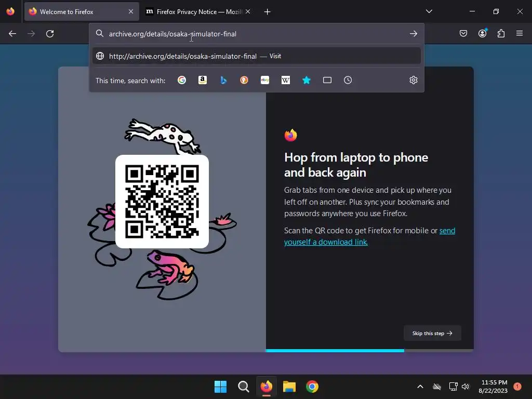Visit archive.org/details/osaka-simulator-final suggestion
The height and width of the screenshot is (399, 532).
[x=257, y=56]
